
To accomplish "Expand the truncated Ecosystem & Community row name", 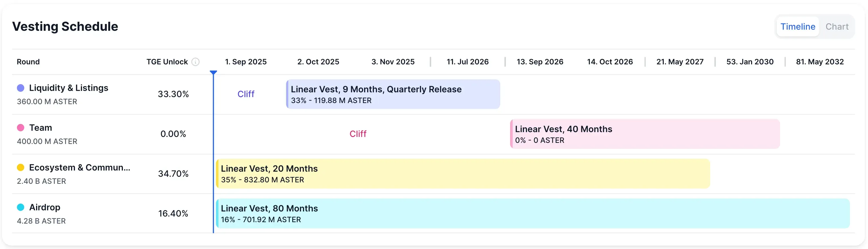I will click(79, 167).
